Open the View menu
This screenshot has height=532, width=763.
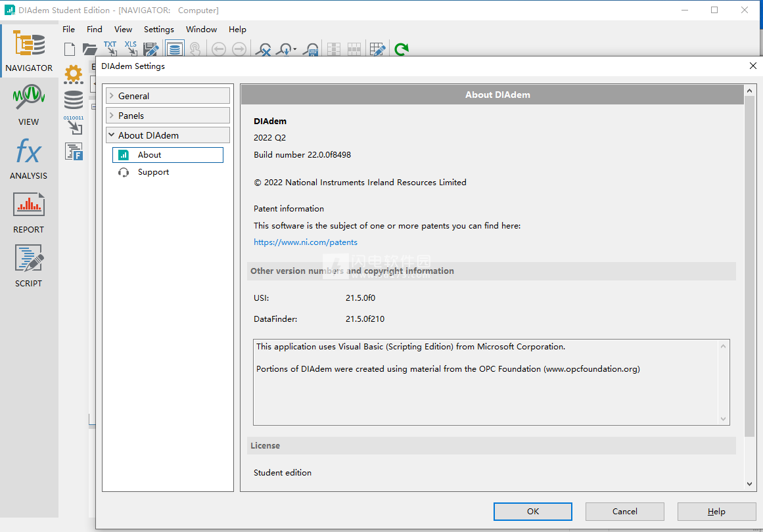coord(123,29)
